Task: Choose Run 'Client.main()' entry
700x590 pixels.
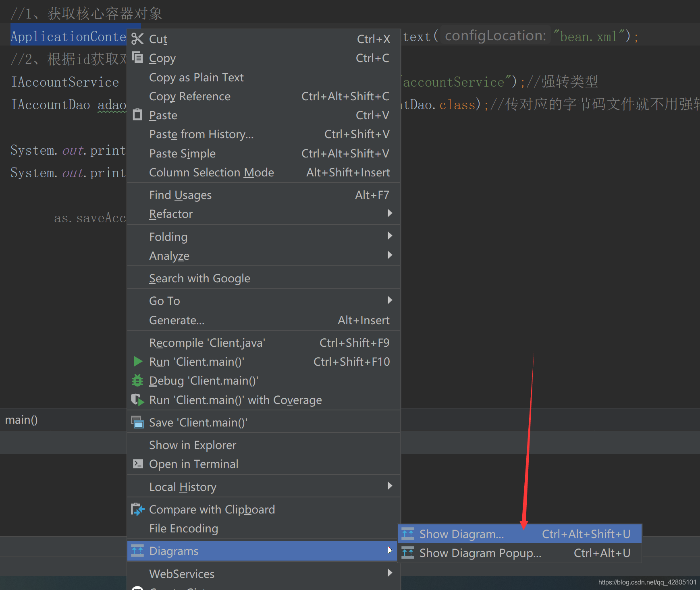Action: (x=264, y=362)
